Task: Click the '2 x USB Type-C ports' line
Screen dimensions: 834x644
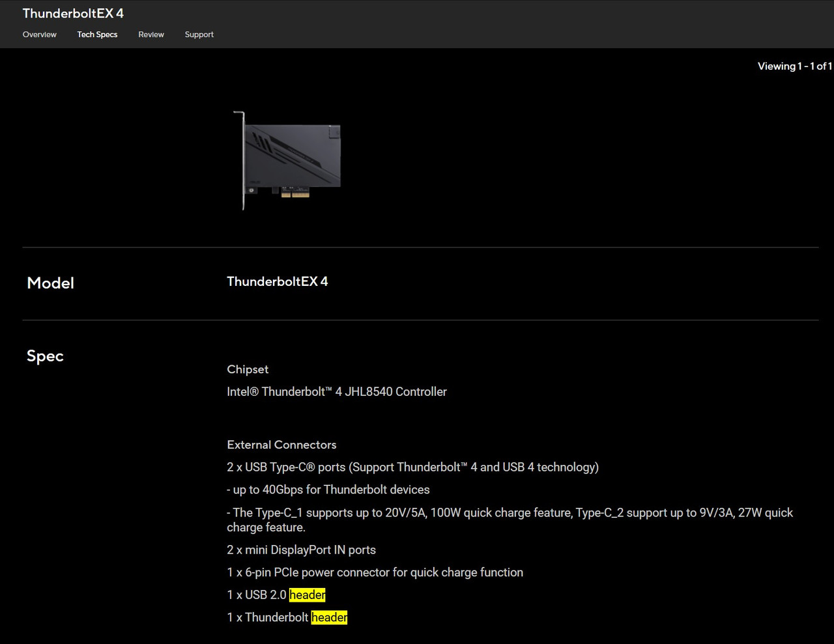Action: click(412, 468)
